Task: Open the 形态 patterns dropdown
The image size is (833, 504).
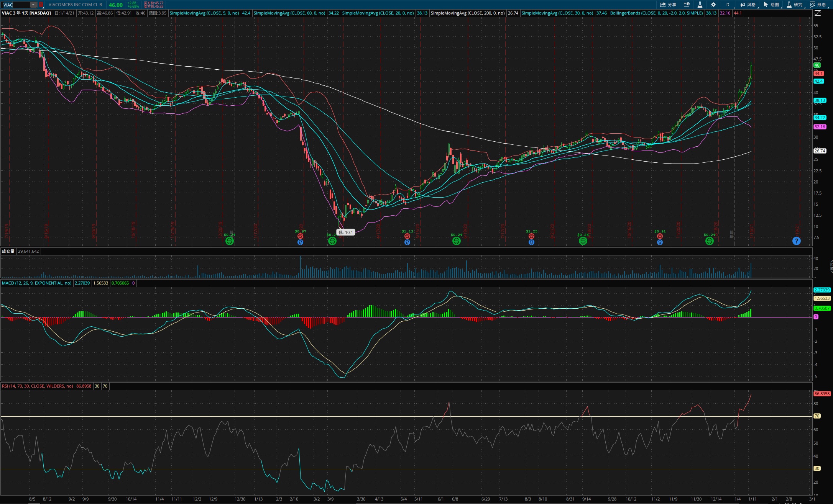Action: coord(818,5)
